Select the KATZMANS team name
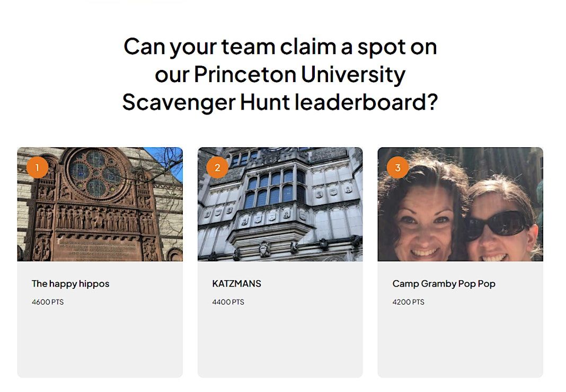 [x=237, y=284]
